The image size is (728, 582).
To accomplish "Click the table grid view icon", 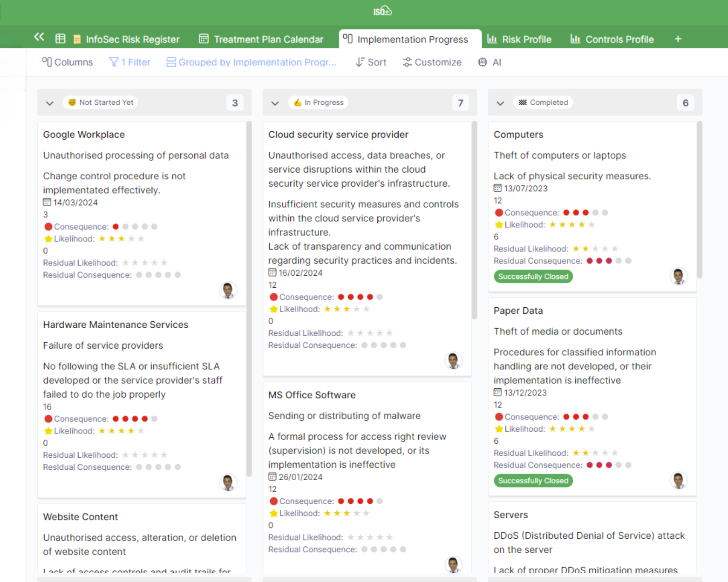I will [61, 39].
